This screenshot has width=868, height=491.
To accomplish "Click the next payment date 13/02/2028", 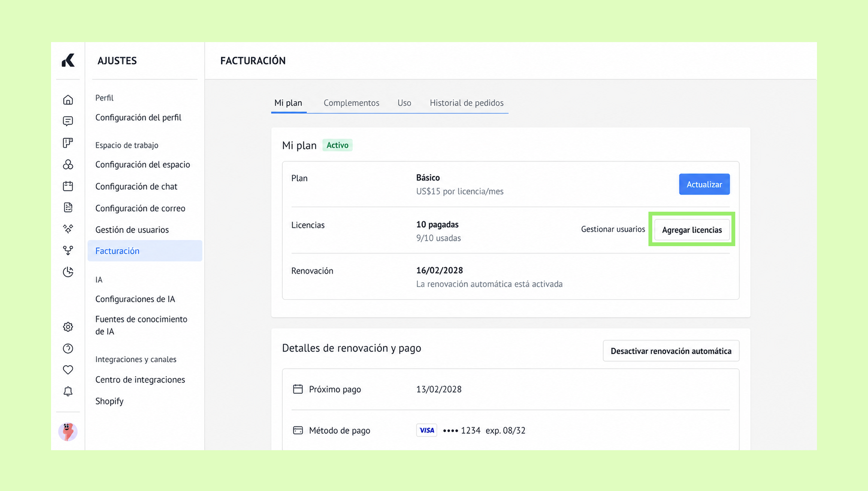I will click(x=439, y=390).
